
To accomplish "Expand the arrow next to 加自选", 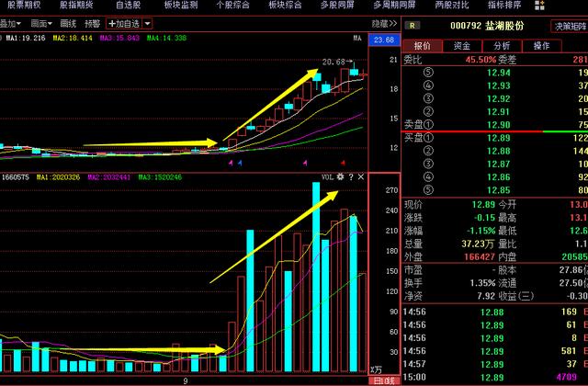I will pos(148,23).
